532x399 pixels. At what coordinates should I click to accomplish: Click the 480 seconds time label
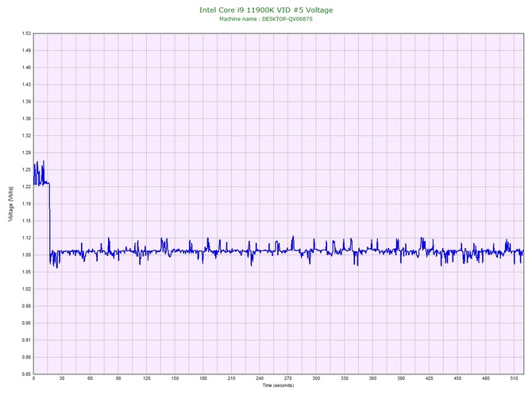click(x=485, y=378)
